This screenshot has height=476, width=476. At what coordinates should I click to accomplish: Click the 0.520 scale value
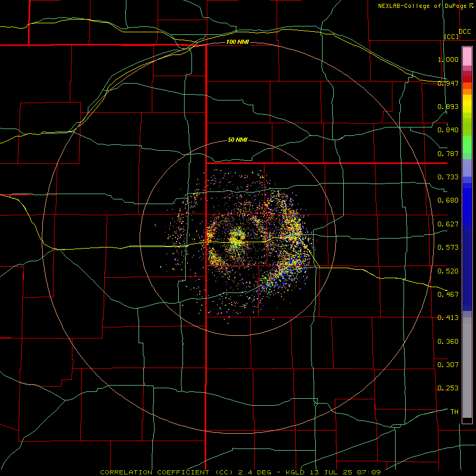(x=448, y=271)
